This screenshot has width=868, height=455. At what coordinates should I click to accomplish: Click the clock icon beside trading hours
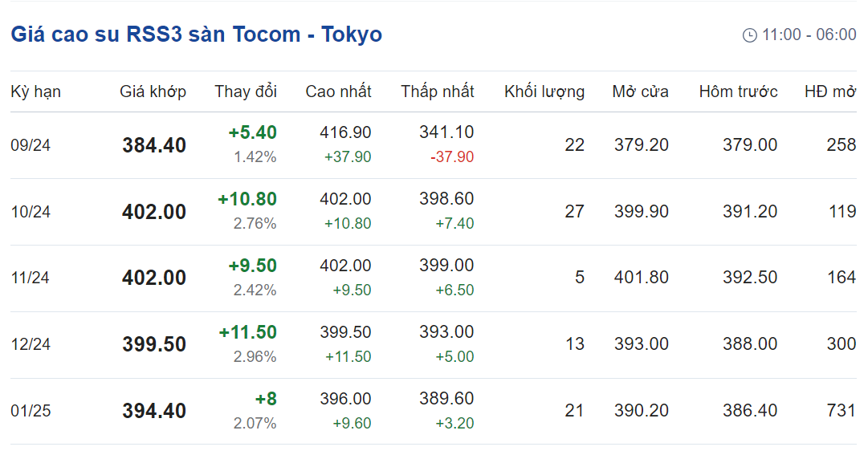749,35
